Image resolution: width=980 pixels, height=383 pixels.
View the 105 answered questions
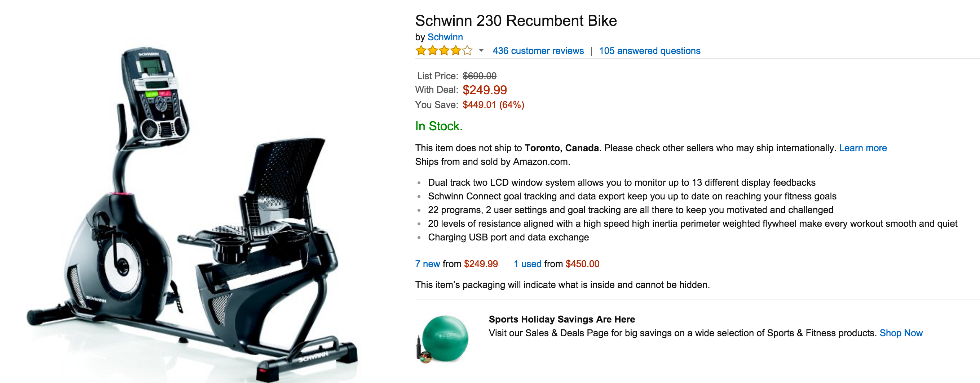coord(649,51)
